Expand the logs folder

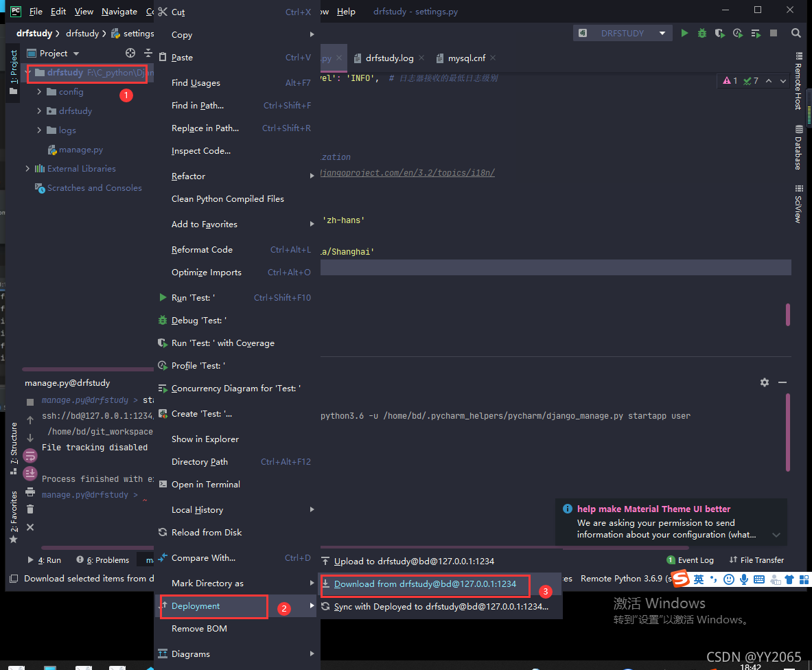click(39, 130)
